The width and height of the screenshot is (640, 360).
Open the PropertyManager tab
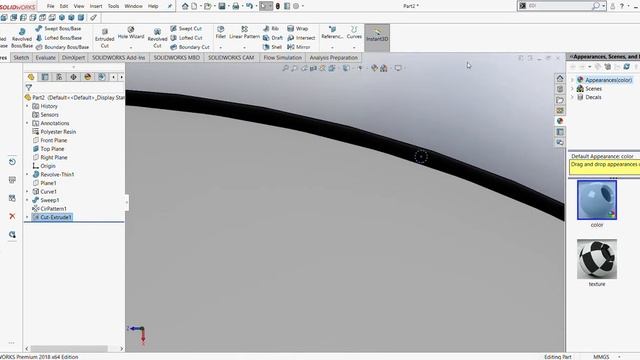point(45,77)
